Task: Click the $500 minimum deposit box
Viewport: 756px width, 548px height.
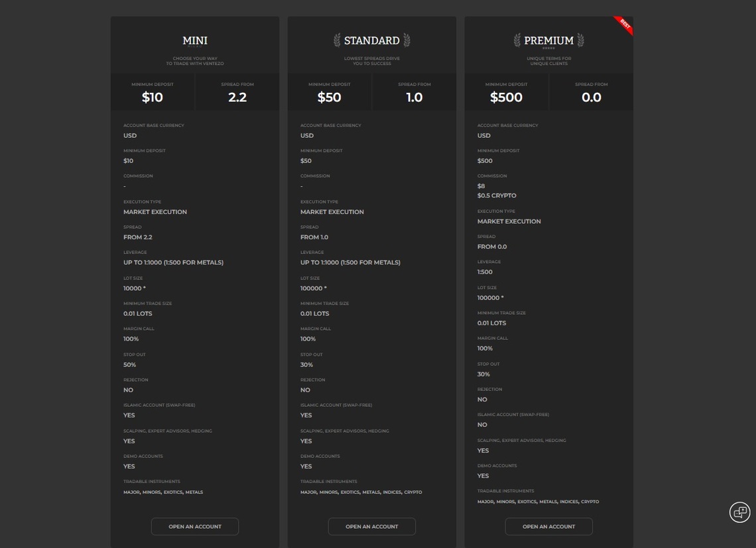Action: (x=506, y=92)
